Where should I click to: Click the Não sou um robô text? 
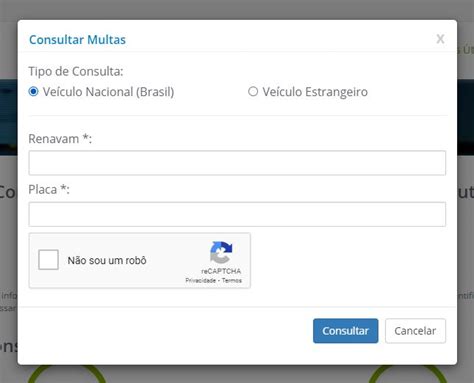click(x=107, y=260)
